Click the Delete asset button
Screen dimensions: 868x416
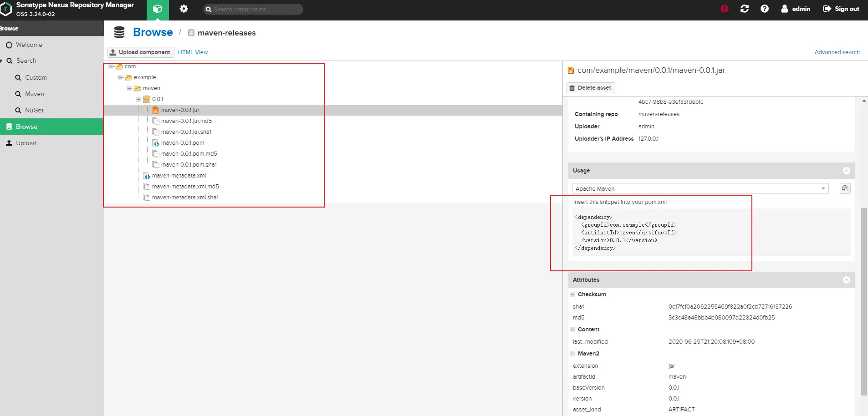click(x=591, y=88)
